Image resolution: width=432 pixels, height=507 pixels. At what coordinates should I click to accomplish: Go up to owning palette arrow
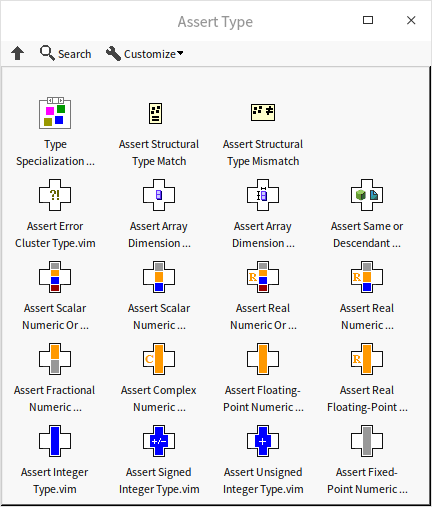tap(18, 53)
